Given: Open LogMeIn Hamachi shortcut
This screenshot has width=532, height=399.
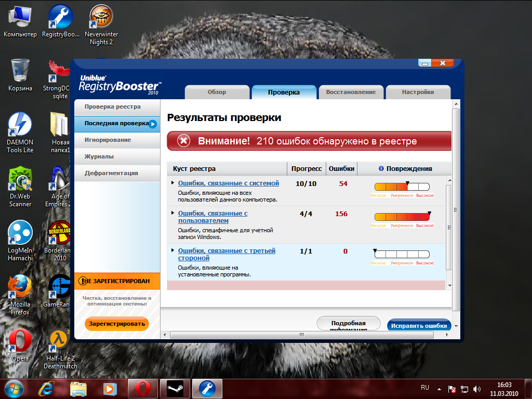Looking at the screenshot, I should (x=20, y=241).
